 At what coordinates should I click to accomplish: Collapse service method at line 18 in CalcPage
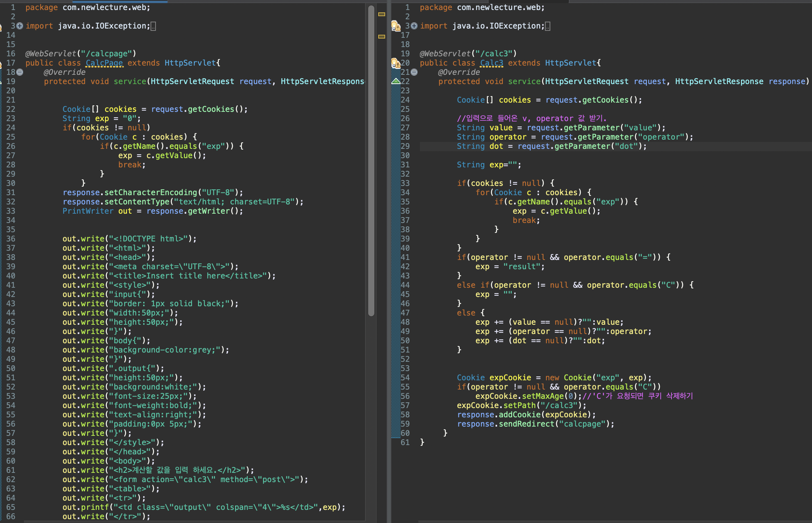point(20,72)
